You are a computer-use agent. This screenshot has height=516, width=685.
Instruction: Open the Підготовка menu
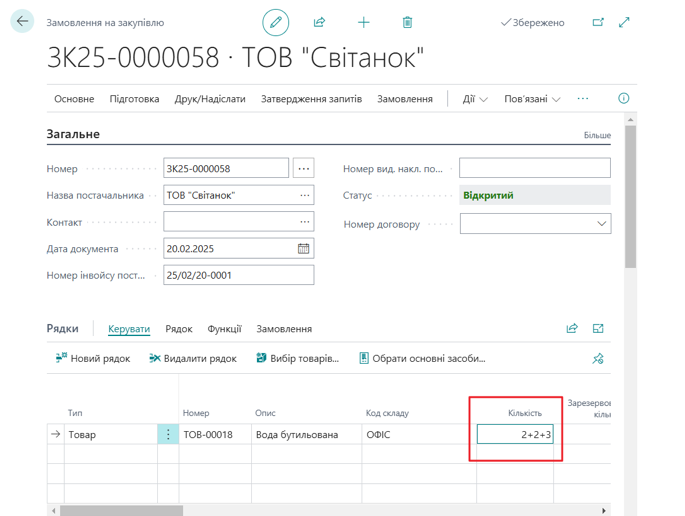pyautogui.click(x=134, y=99)
